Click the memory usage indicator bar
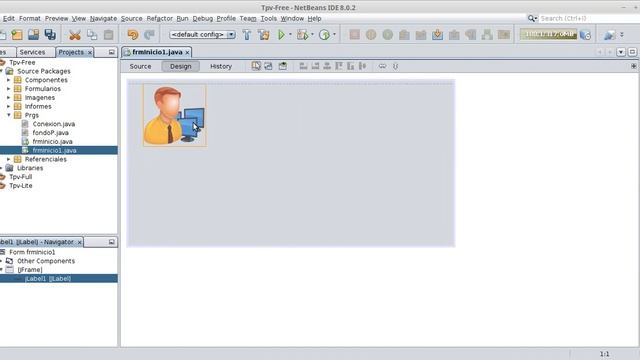This screenshot has height=360, width=640. (x=549, y=35)
